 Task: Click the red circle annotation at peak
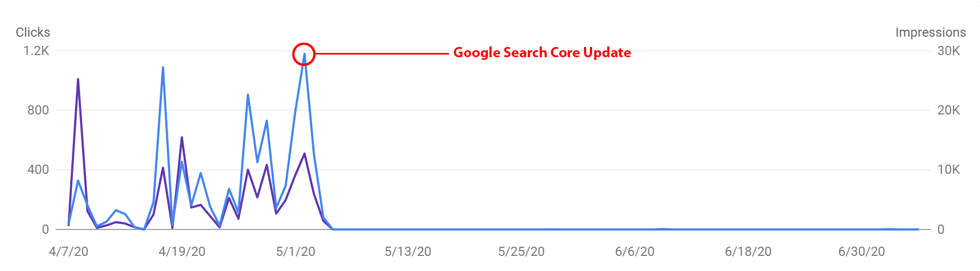pos(304,54)
